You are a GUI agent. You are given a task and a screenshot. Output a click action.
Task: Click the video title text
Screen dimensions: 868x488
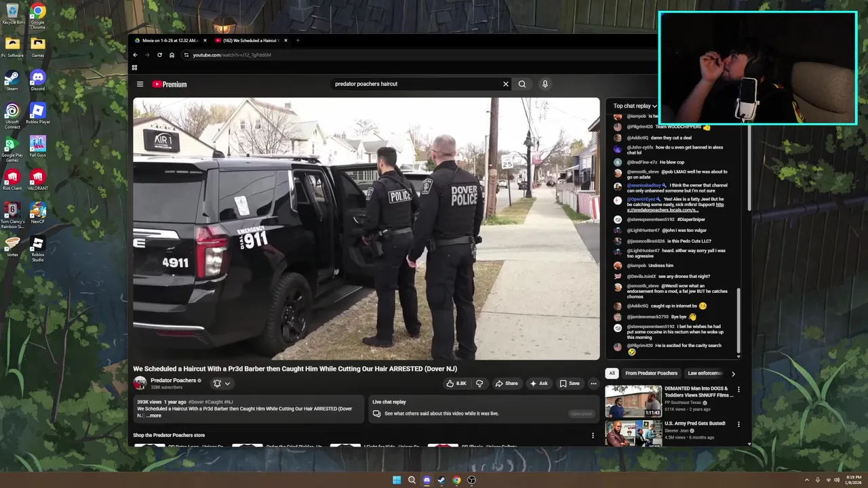tap(295, 369)
